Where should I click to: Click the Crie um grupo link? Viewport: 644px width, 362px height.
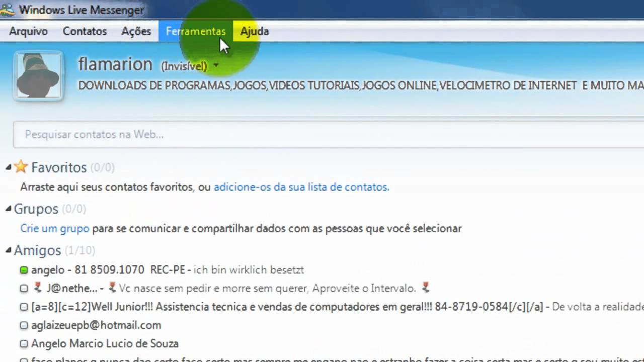[55, 229]
